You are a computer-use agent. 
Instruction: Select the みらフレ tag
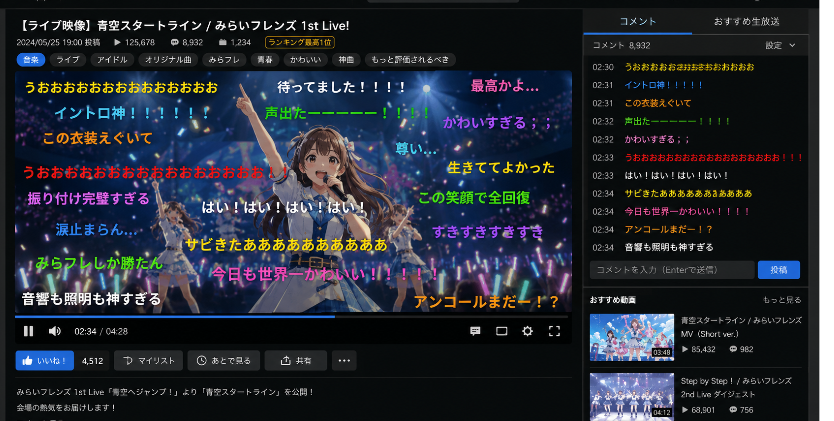pyautogui.click(x=224, y=60)
